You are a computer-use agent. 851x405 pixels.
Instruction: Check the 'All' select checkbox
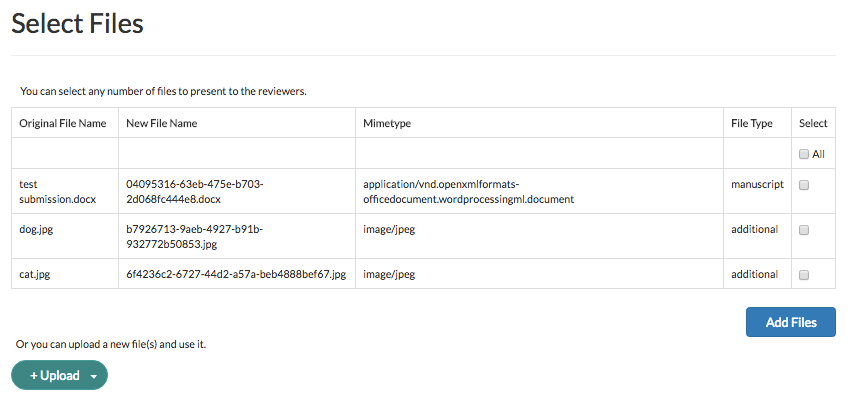point(804,154)
